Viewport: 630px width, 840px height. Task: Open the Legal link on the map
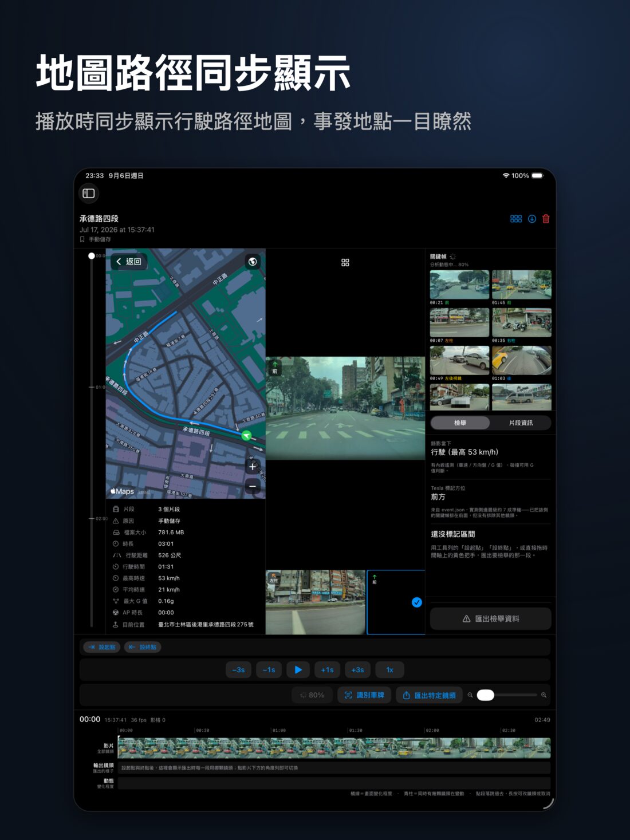(x=144, y=492)
